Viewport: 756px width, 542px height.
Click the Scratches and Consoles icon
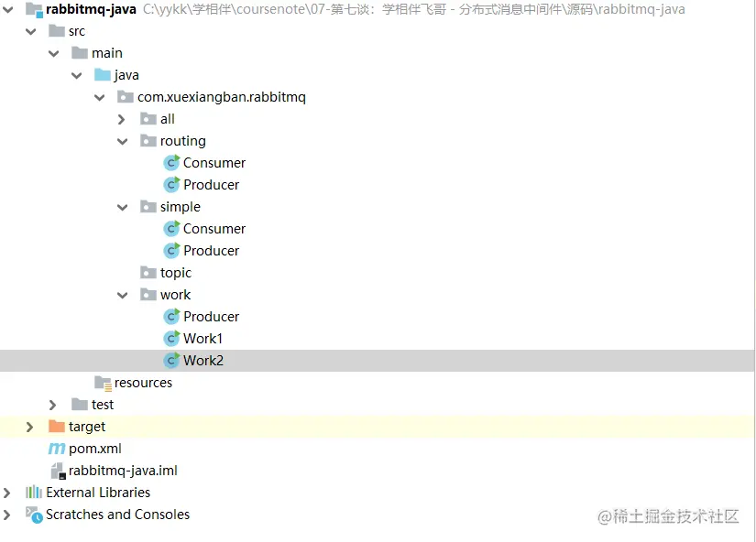[34, 515]
